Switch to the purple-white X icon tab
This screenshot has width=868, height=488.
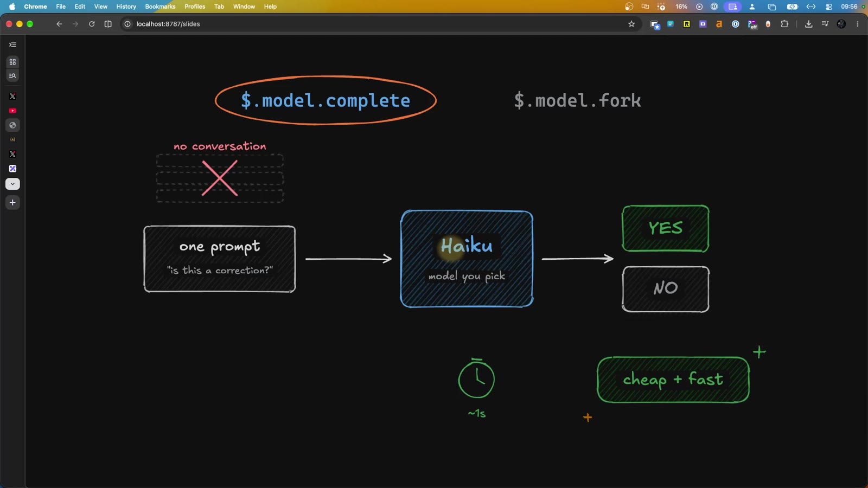coord(12,169)
